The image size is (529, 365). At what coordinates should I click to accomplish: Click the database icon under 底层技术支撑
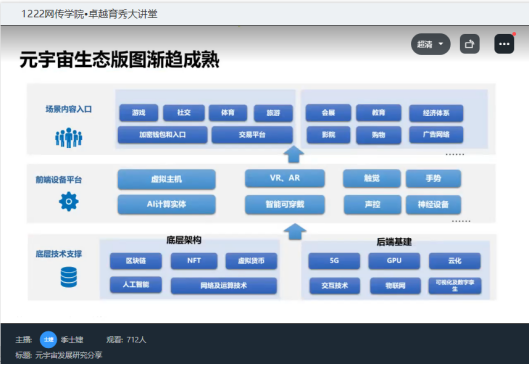(68, 277)
